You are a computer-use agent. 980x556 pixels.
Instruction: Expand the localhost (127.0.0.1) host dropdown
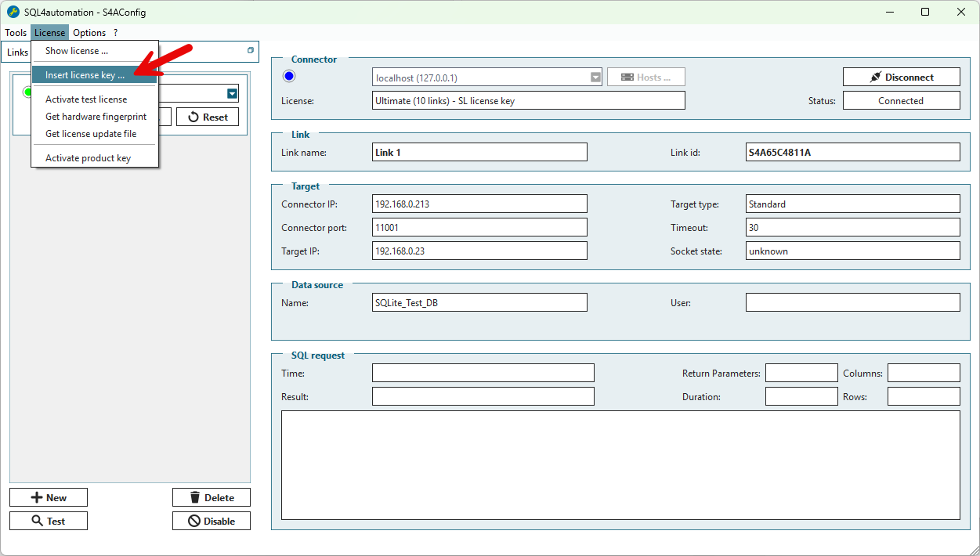point(595,77)
